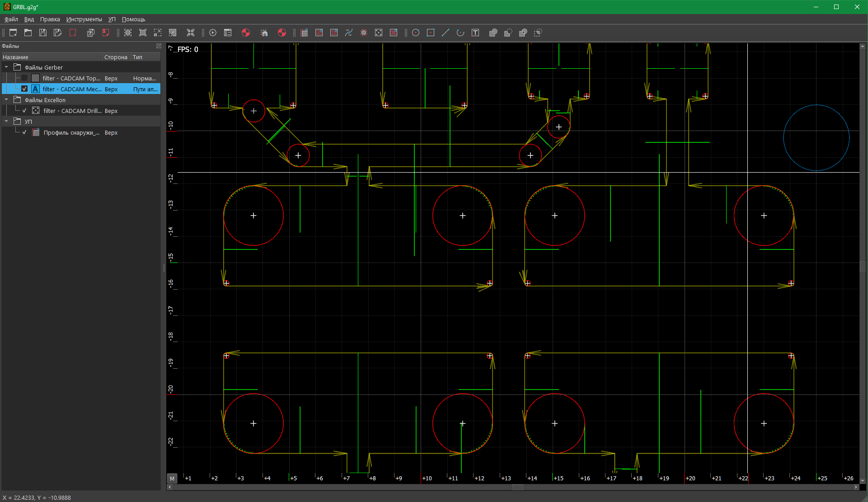Open the Инструменты menu
Viewport: 868px width, 502px height.
tap(84, 19)
